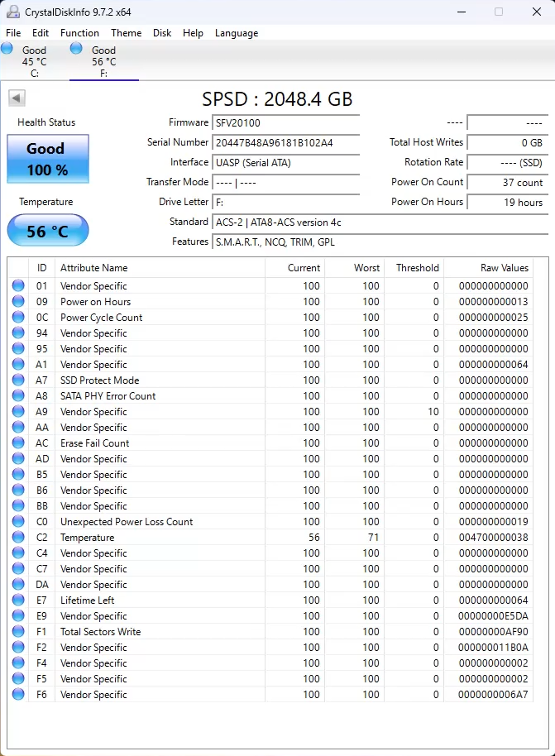Open the Disk menu
The height and width of the screenshot is (756, 555).
click(162, 33)
